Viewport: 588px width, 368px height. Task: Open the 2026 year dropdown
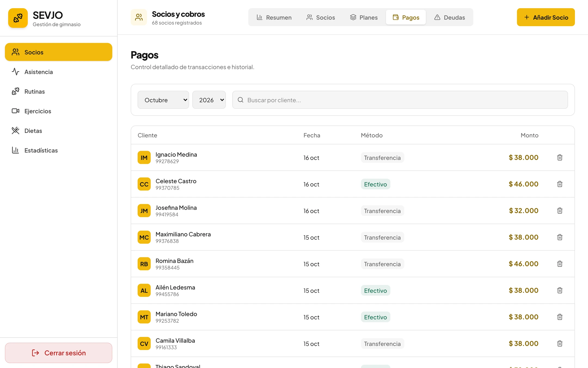point(209,100)
